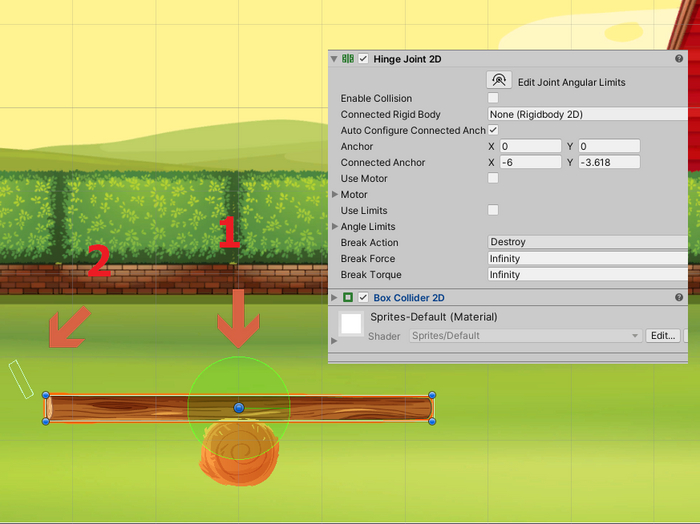
Task: Select the top-left collider corner handle
Action: (x=46, y=395)
